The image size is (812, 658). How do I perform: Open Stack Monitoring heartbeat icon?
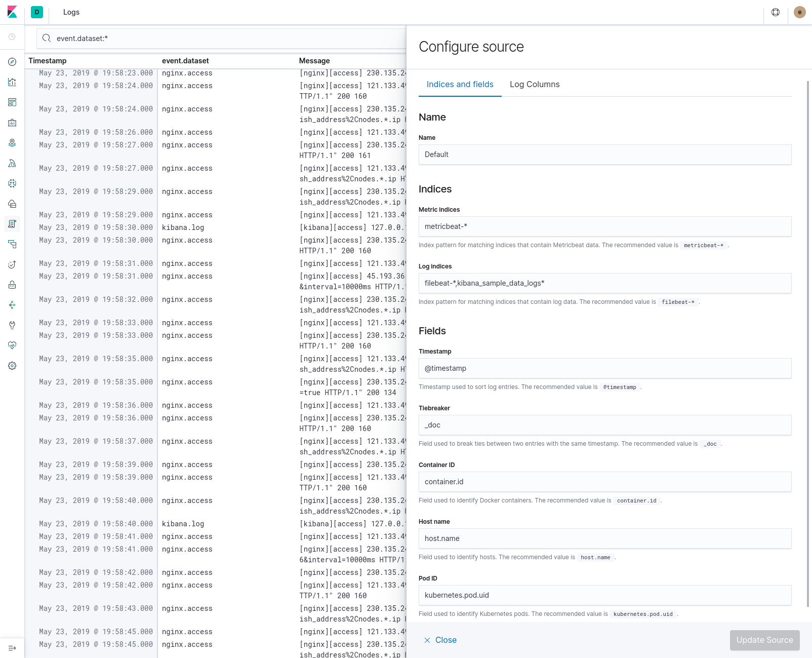click(x=12, y=345)
